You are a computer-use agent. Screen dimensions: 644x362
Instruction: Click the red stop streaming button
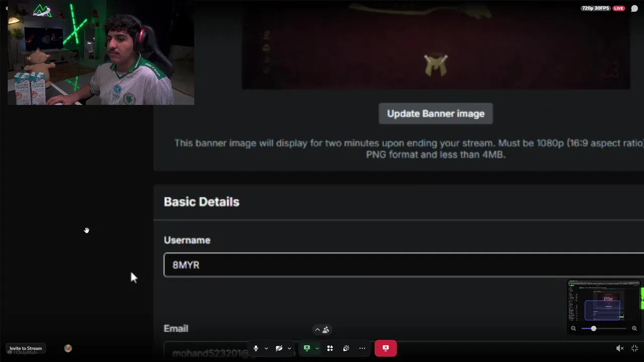(385, 348)
